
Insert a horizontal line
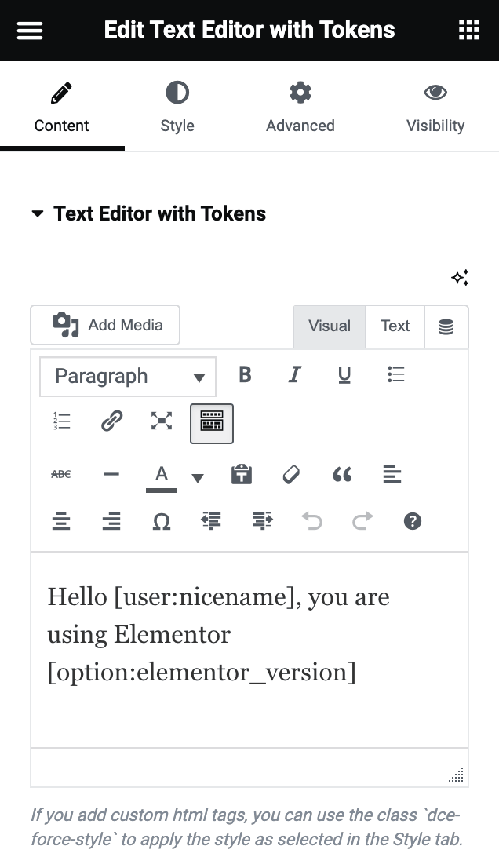tap(111, 474)
